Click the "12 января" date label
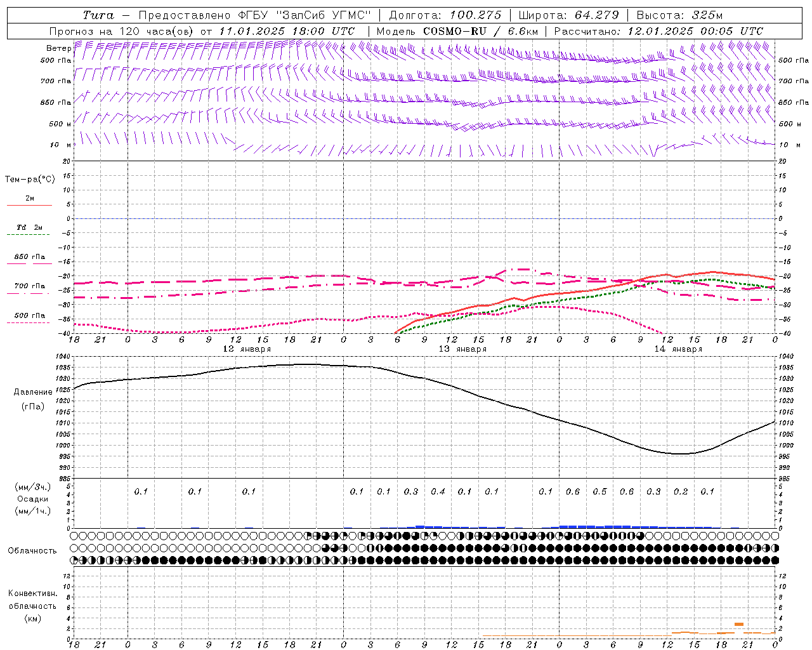 tap(247, 349)
